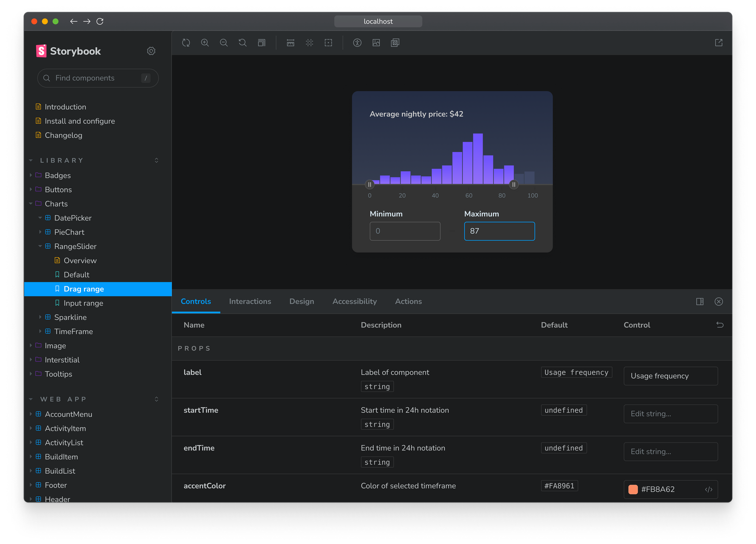This screenshot has height=544, width=756.
Task: Toggle the grid background overlay
Action: point(309,43)
